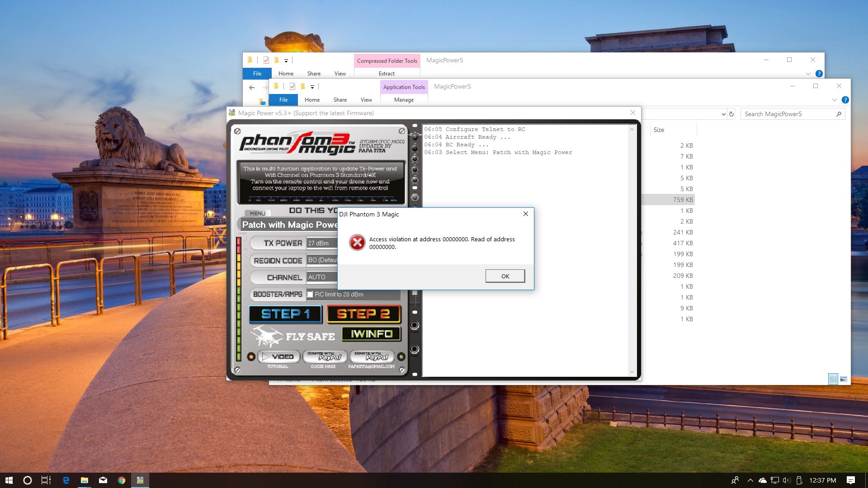
Task: Click Properties icon in front Explorer quick access
Action: [x=292, y=86]
